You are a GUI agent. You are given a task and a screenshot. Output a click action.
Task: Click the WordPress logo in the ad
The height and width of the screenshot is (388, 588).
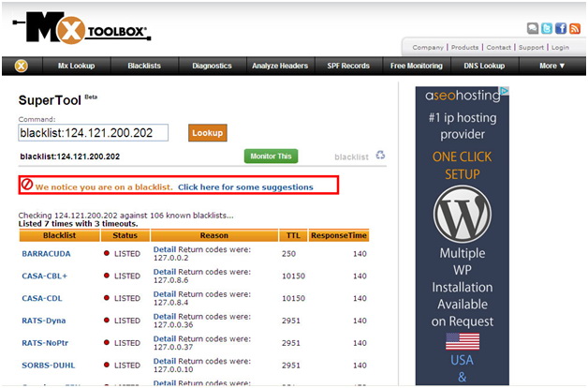point(462,214)
